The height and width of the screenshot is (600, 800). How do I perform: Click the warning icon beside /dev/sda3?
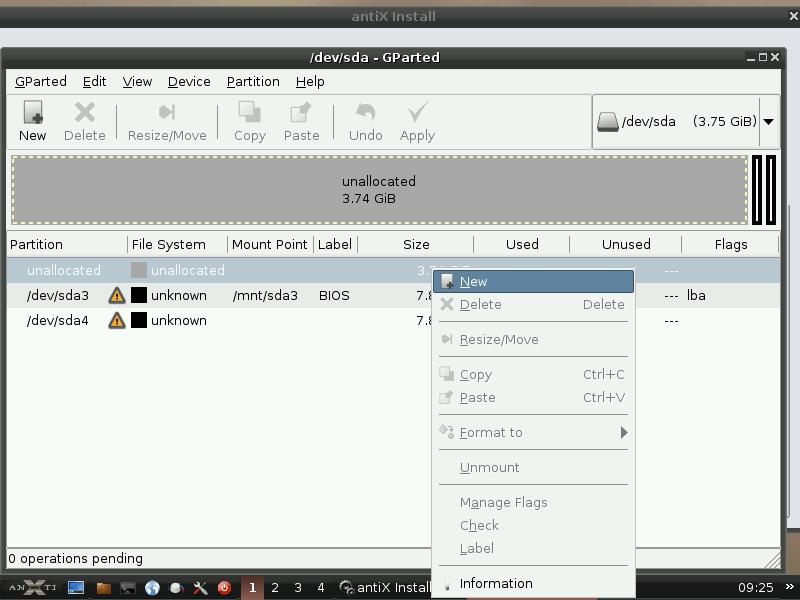click(117, 295)
